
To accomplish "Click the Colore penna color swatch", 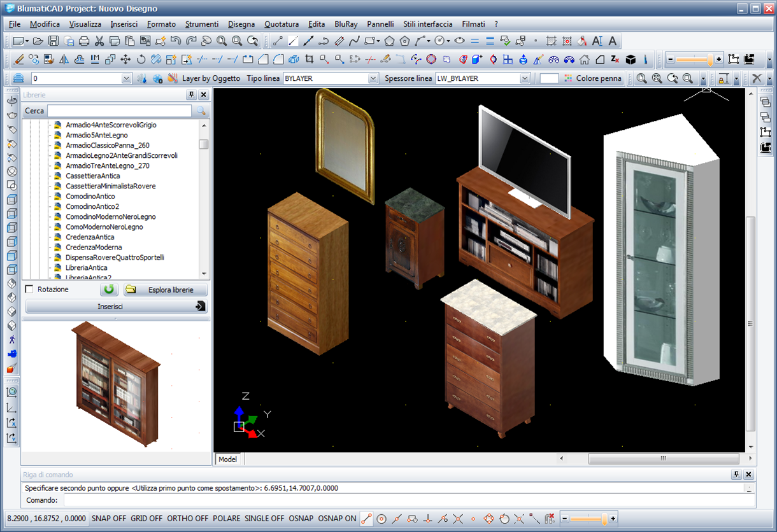I will click(x=549, y=78).
